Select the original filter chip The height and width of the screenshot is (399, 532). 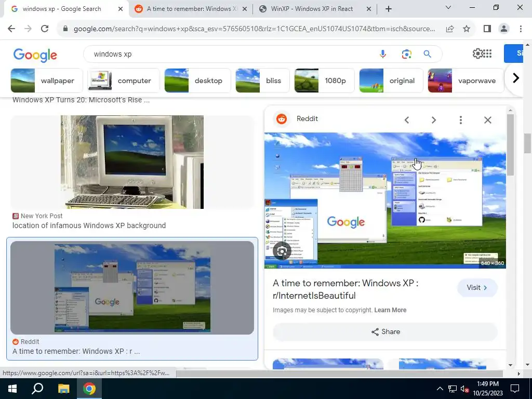(391, 81)
